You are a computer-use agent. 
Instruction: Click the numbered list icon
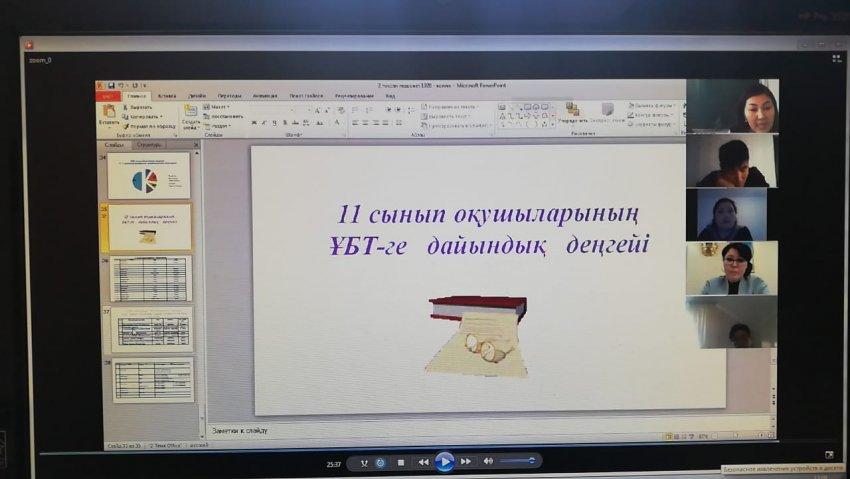click(x=369, y=110)
